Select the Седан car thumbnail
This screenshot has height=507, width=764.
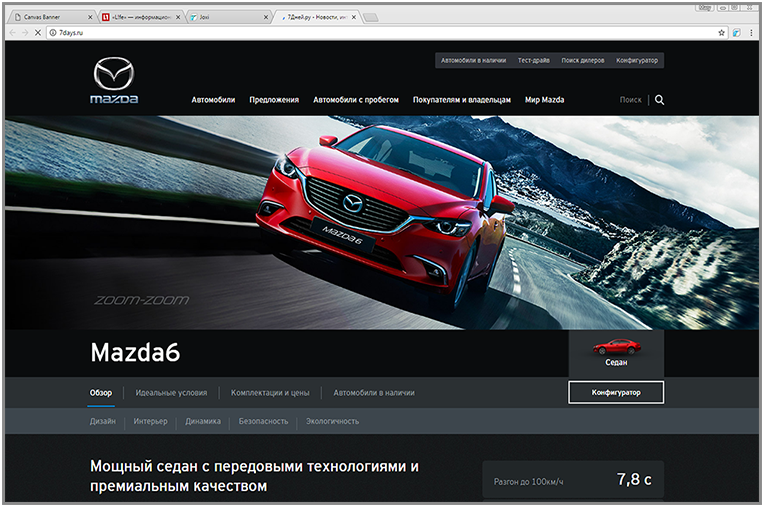(x=616, y=353)
